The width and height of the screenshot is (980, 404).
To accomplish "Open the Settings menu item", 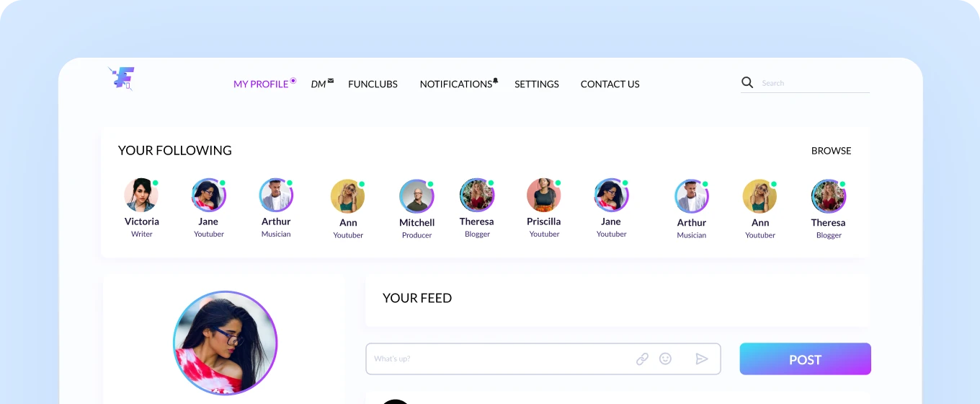I will (x=537, y=84).
